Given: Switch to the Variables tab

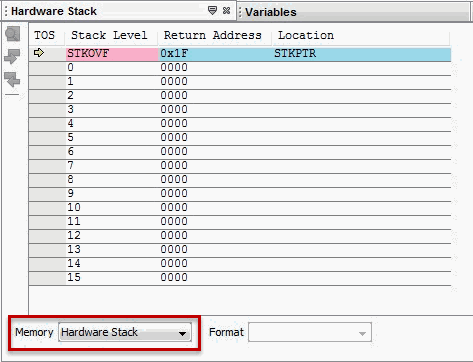Looking at the screenshot, I should tap(353, 12).
